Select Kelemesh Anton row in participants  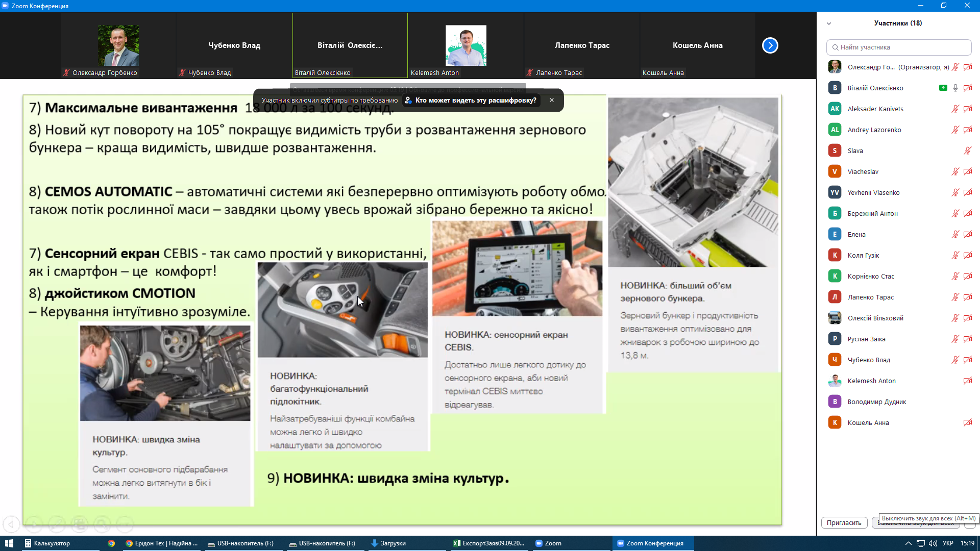[898, 381]
